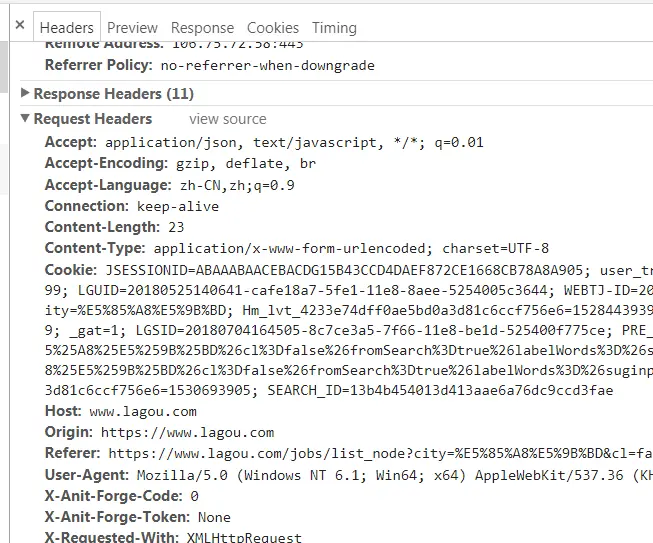Click the X-Anit-Forge-Token value None
This screenshot has height=543, width=653.
click(214, 518)
